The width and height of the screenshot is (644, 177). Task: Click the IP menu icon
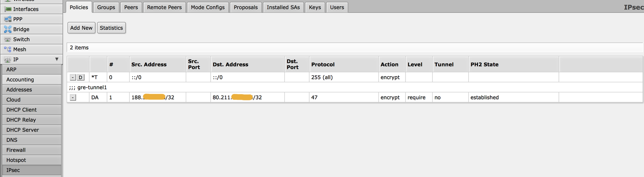[x=8, y=59]
